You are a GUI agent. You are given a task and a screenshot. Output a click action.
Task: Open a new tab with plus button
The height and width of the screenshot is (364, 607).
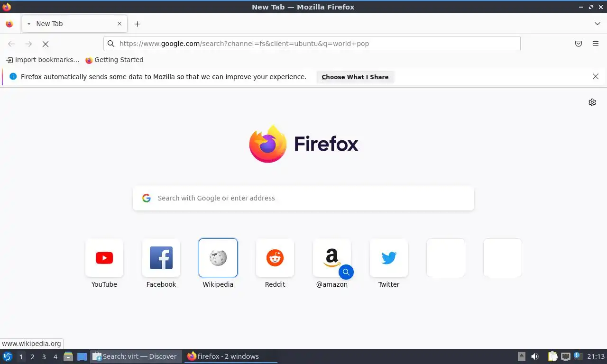(x=137, y=24)
